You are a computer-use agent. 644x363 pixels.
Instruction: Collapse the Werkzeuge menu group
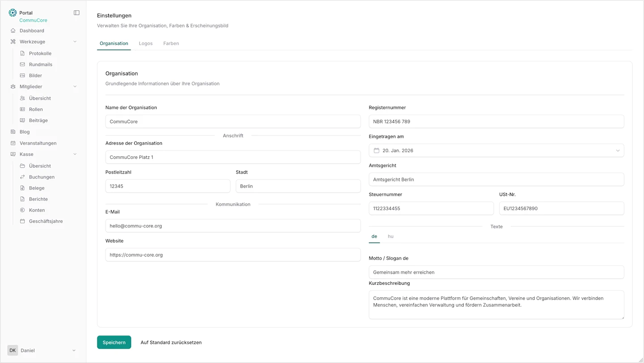(x=75, y=42)
